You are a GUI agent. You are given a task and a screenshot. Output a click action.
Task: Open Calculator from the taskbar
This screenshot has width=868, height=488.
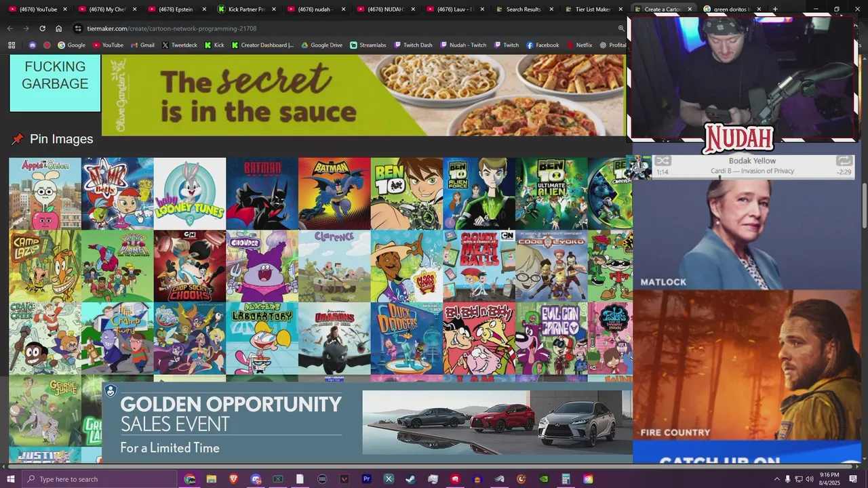click(566, 479)
